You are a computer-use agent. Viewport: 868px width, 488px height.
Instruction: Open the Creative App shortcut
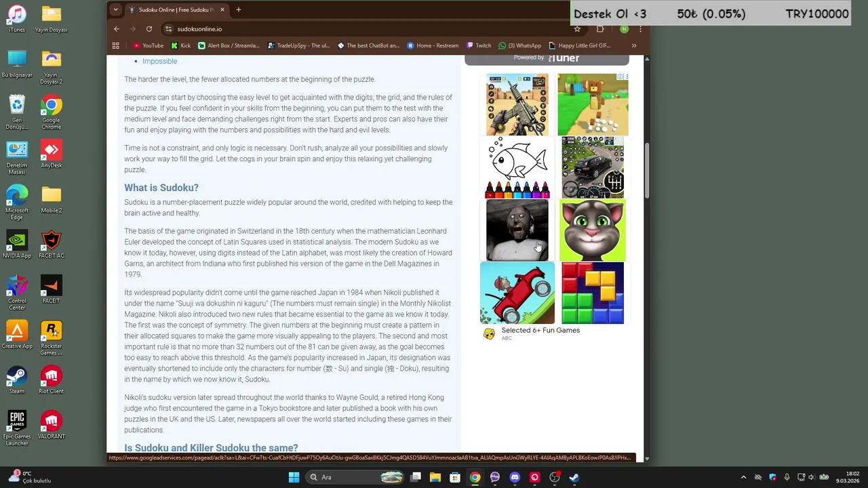click(x=17, y=335)
